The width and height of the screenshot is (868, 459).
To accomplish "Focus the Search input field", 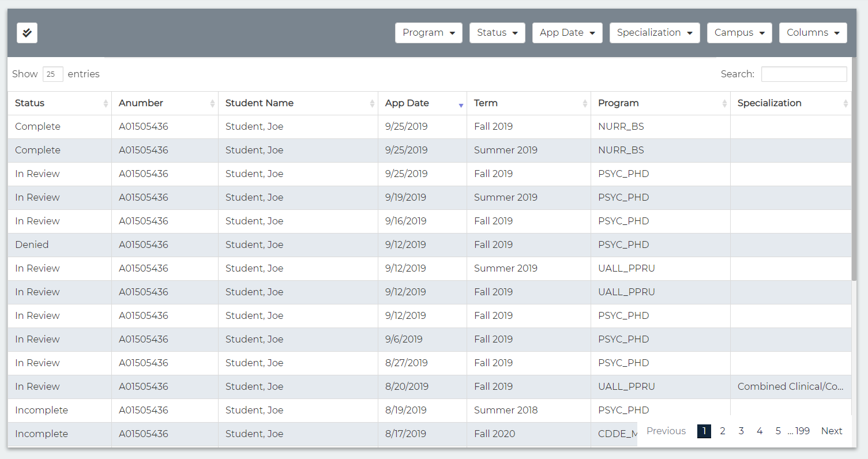I will pyautogui.click(x=803, y=74).
